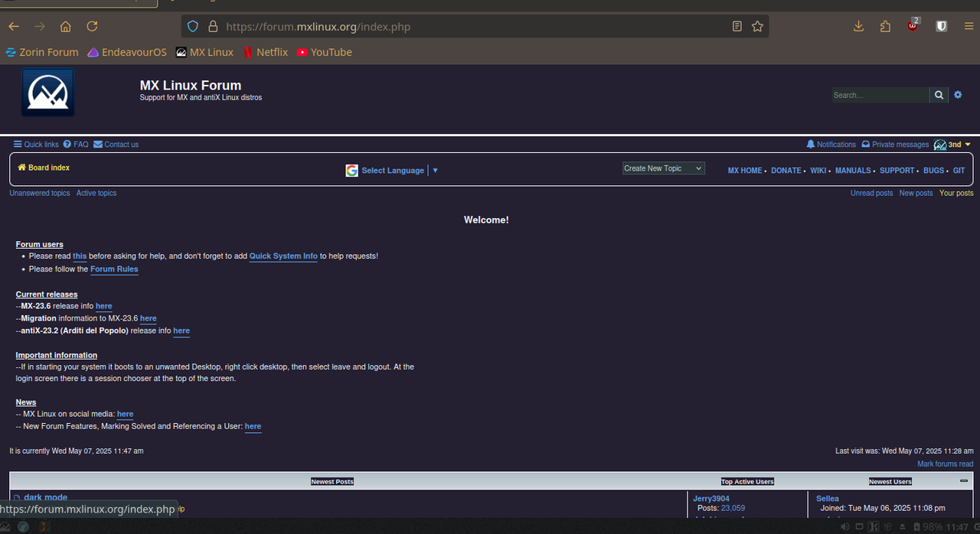Go to Board index
The width and height of the screenshot is (980, 534).
[44, 168]
